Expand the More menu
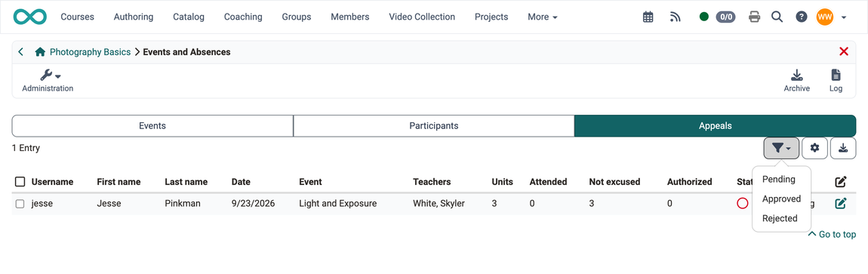 [543, 17]
